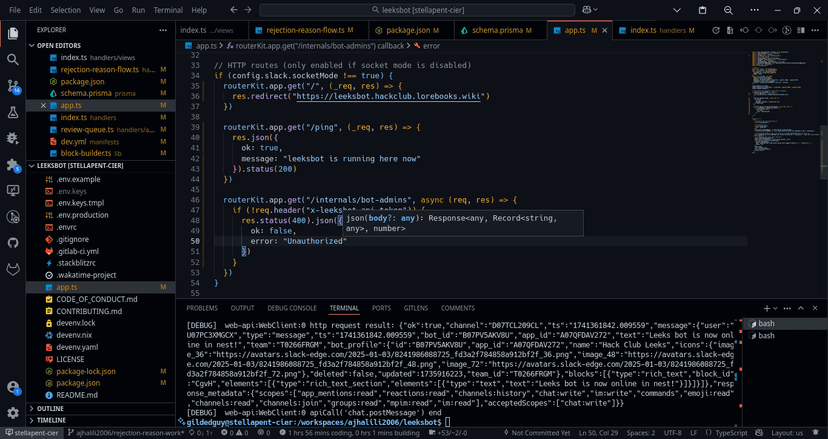Open README.md in the file explorer

pos(77,395)
